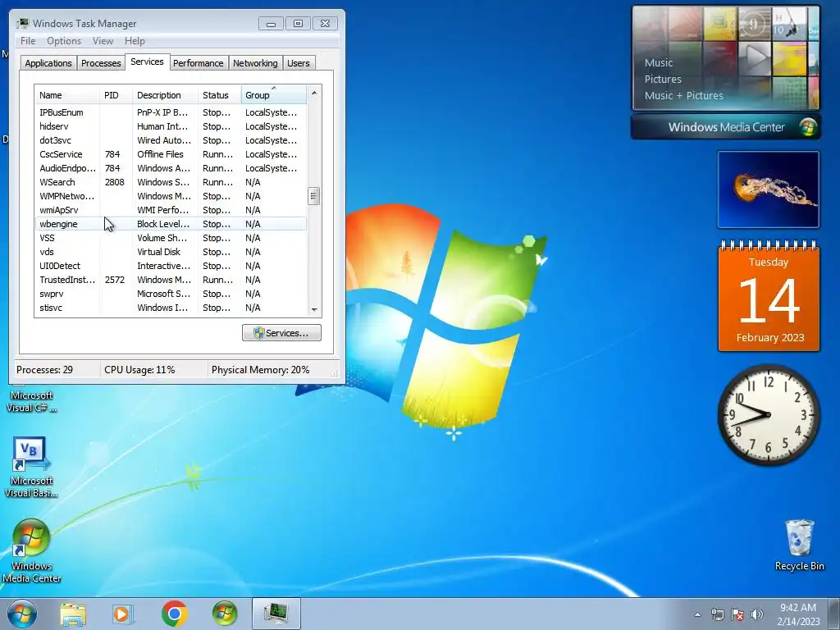This screenshot has width=840, height=630.
Task: Open the volume speaker tray icon
Action: click(757, 614)
